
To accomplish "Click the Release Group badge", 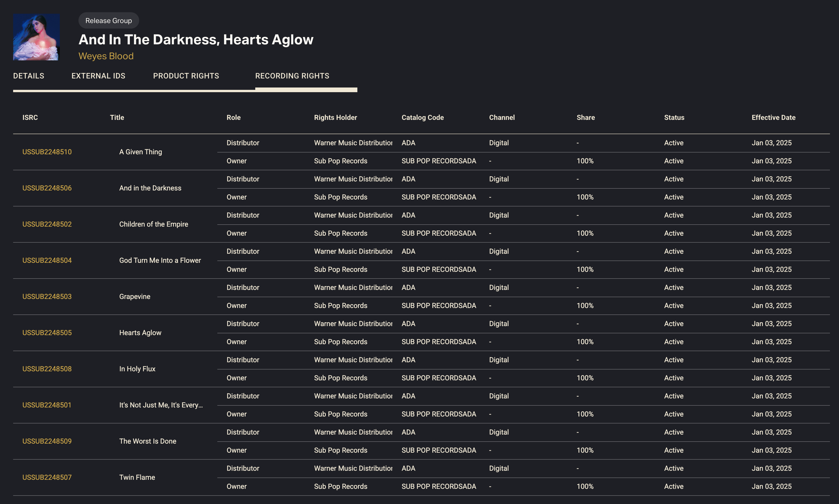I will click(x=109, y=20).
